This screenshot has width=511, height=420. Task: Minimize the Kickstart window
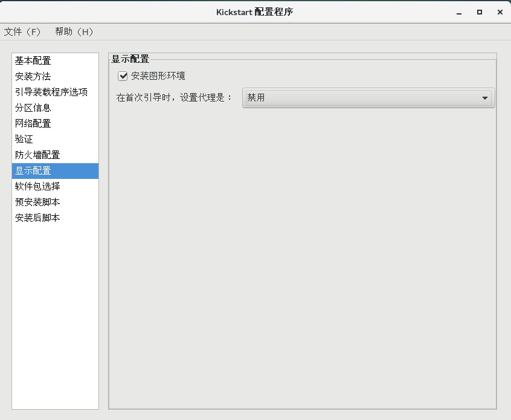[x=459, y=13]
